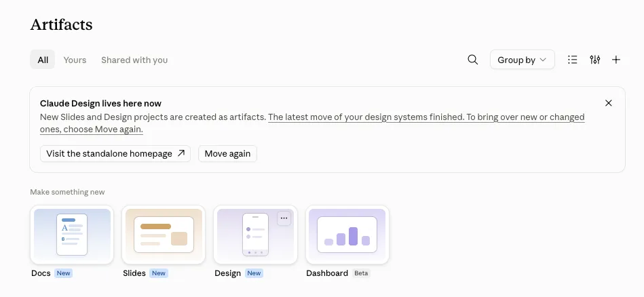Choose the Design phone thumbnail

(x=255, y=235)
